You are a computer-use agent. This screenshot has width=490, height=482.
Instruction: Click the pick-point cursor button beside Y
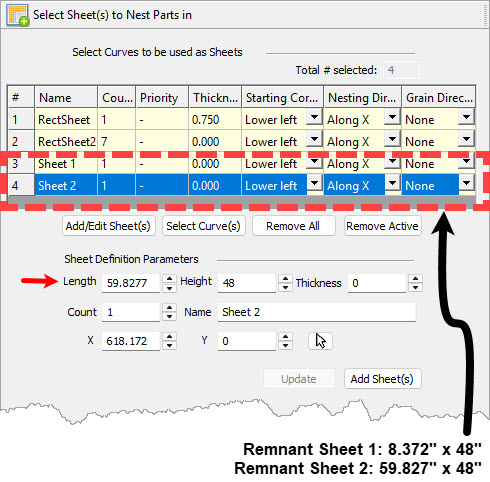pos(320,341)
